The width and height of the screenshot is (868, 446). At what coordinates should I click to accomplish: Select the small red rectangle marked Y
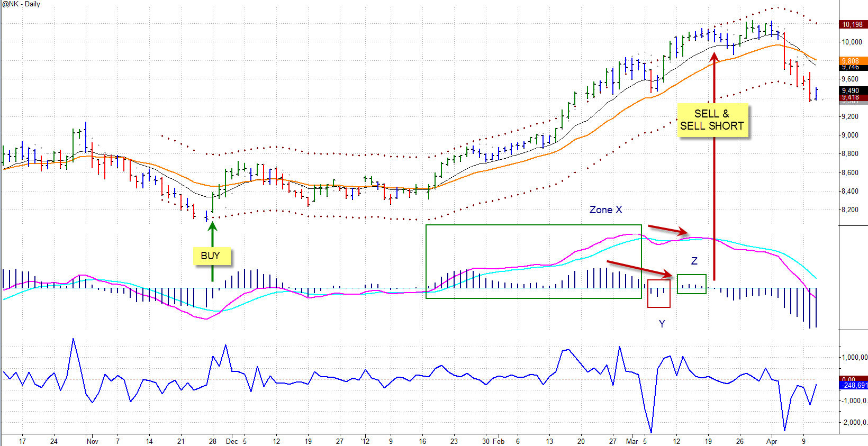(x=659, y=294)
